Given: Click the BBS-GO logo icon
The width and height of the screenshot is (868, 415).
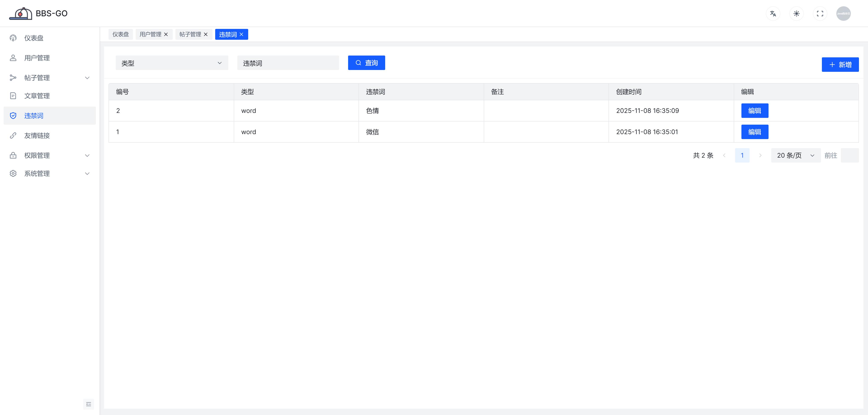Looking at the screenshot, I should [x=21, y=14].
